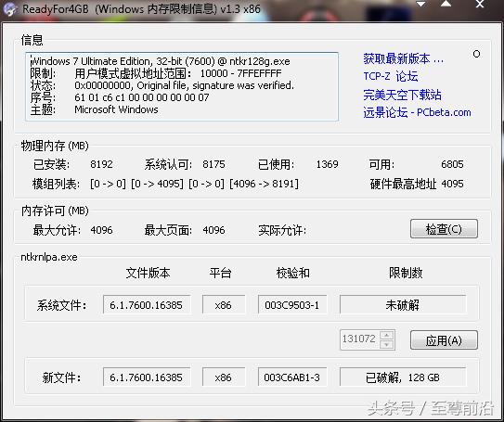
Task: Click the system file version field 6.1.7600.16385
Action: [147, 305]
